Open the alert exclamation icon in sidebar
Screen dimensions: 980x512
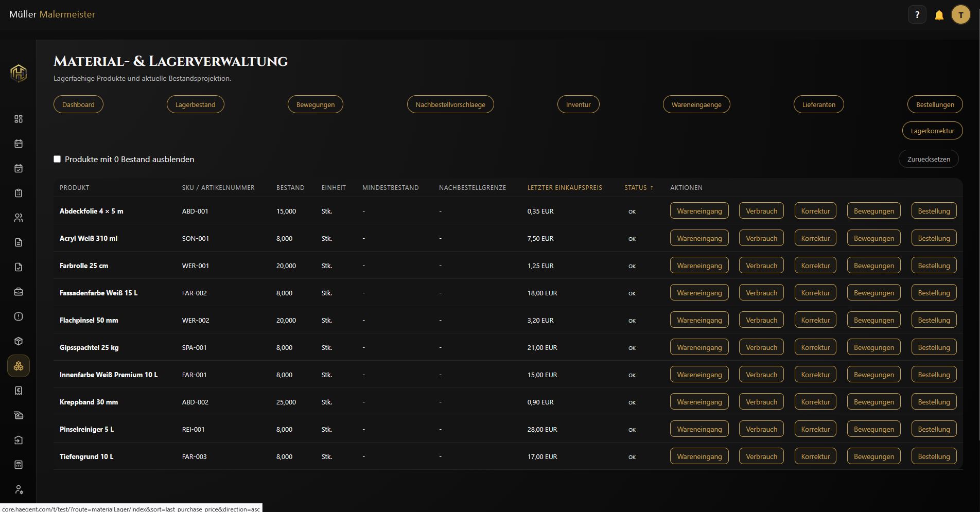(19, 316)
